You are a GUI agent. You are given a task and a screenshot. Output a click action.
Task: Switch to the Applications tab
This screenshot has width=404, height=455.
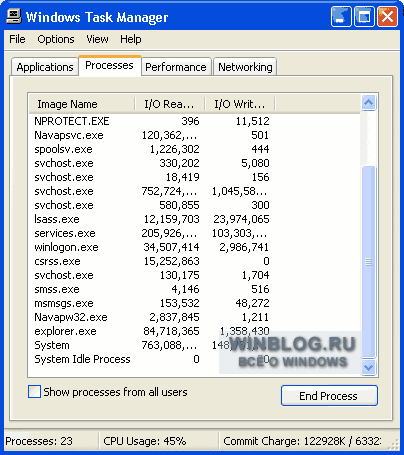coord(45,67)
